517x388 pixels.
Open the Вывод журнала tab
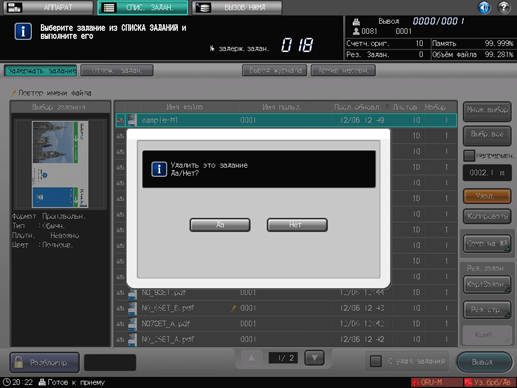click(x=274, y=70)
